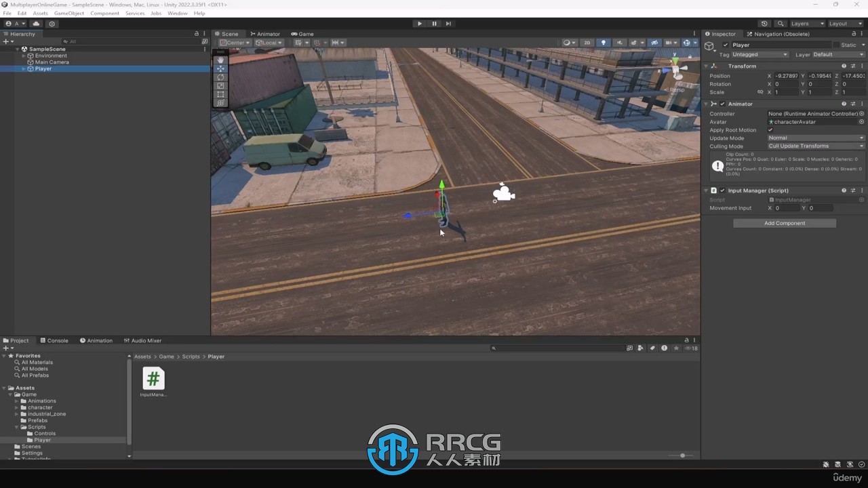Click Position X field in the Transform component

point(786,76)
